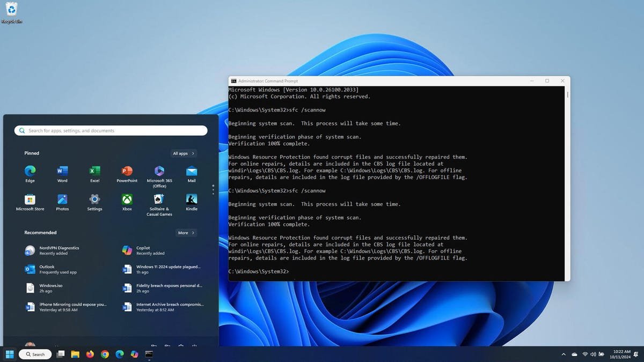Open the pinned Solitaire & Casual Games
Image resolution: width=644 pixels, height=362 pixels.
point(159,204)
